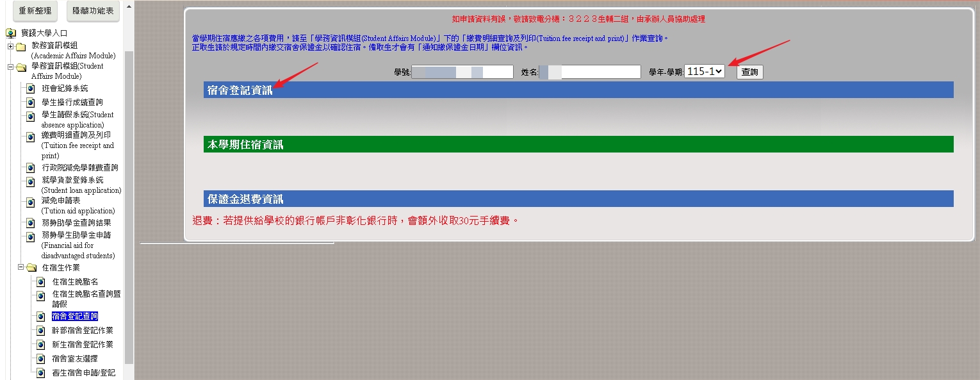The height and width of the screenshot is (380, 980).
Task: Click the 姓名 input field
Action: point(589,72)
